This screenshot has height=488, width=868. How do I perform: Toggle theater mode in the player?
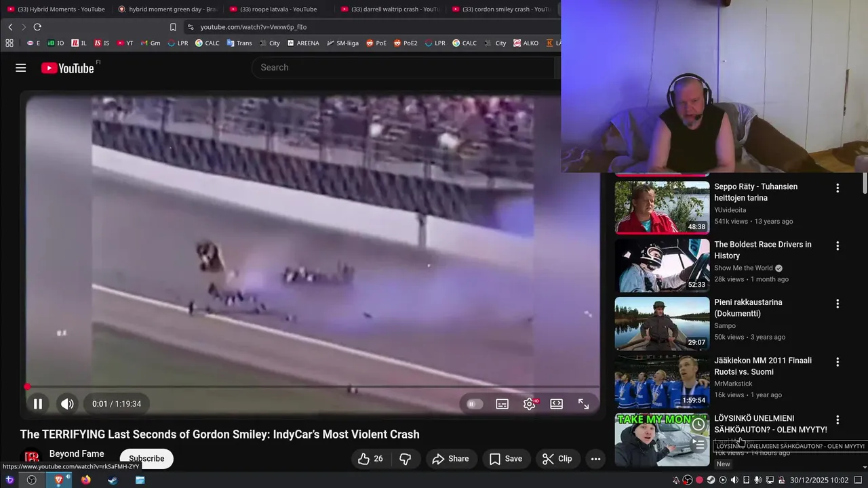click(x=556, y=404)
